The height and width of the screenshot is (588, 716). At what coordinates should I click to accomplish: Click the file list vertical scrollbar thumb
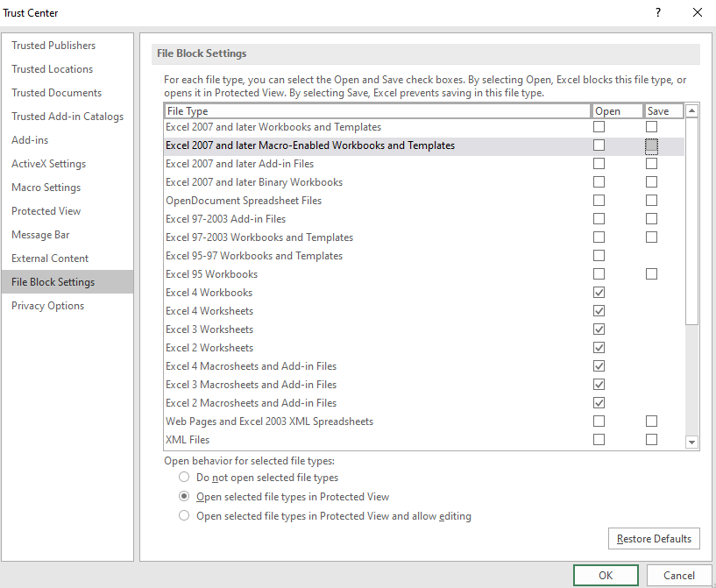[x=691, y=222]
